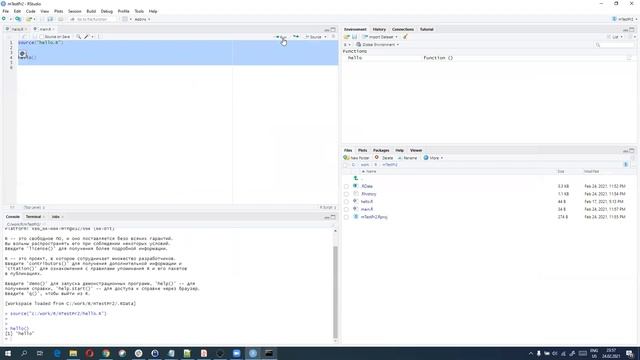Switch to the Terminal tab

33,217
